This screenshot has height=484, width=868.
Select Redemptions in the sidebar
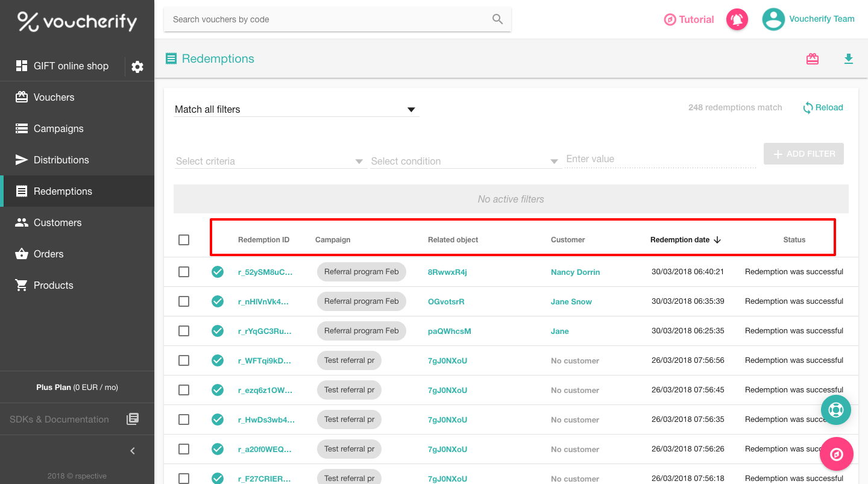click(77, 191)
